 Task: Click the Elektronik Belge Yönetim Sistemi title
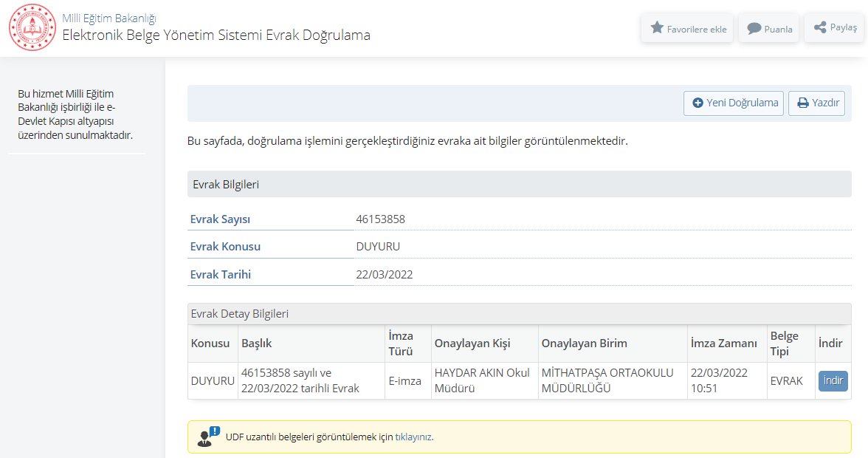tap(216, 35)
